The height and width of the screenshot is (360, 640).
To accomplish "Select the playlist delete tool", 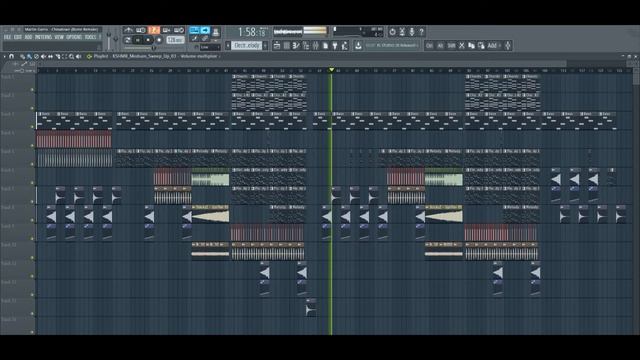I will point(36,56).
